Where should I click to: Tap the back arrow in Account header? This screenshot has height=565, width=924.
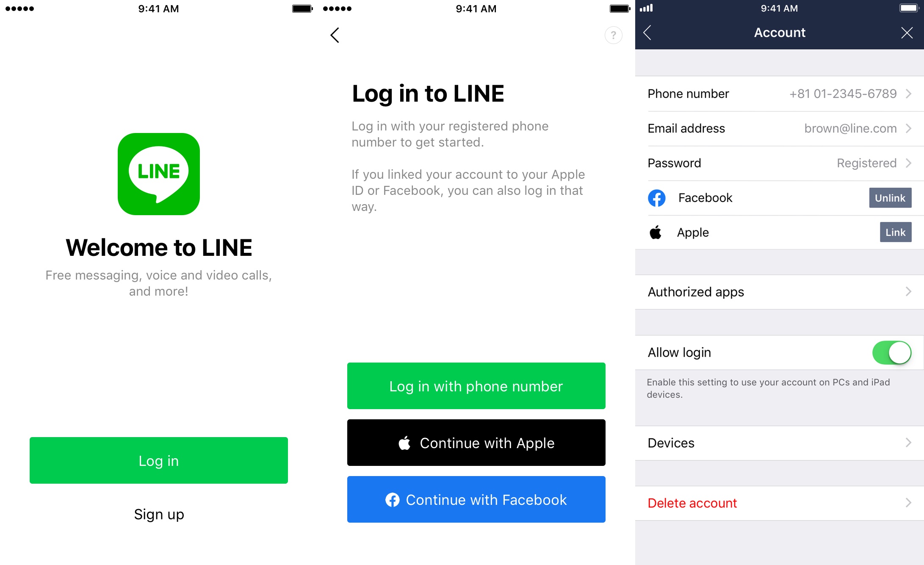[x=650, y=32]
